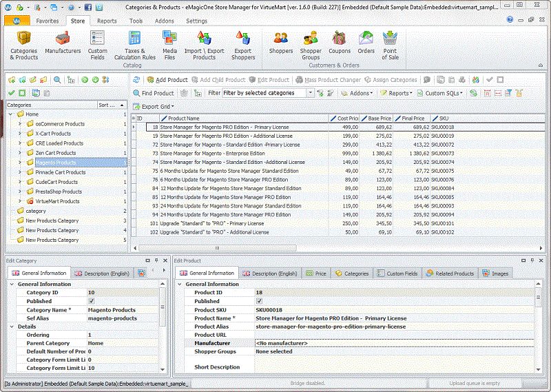The image size is (551, 392).
Task: Collapse the ribbon with the small arrow
Action: pyautogui.click(x=541, y=65)
